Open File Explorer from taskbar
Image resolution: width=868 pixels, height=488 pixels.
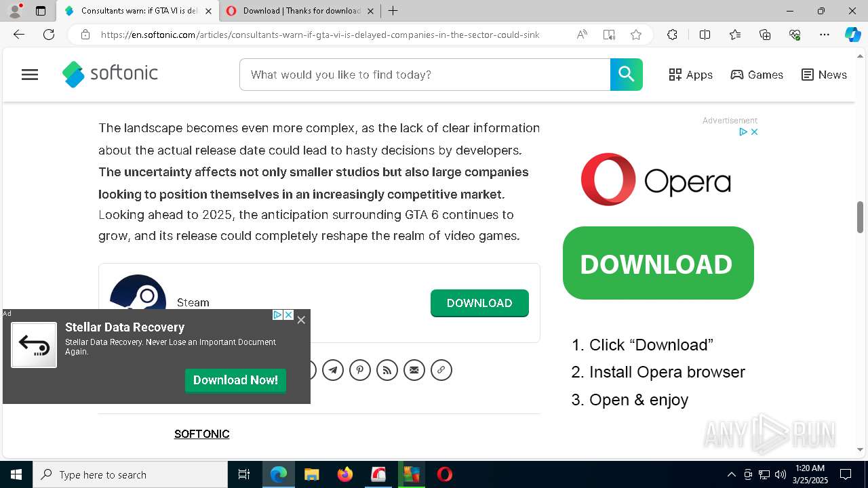point(311,474)
